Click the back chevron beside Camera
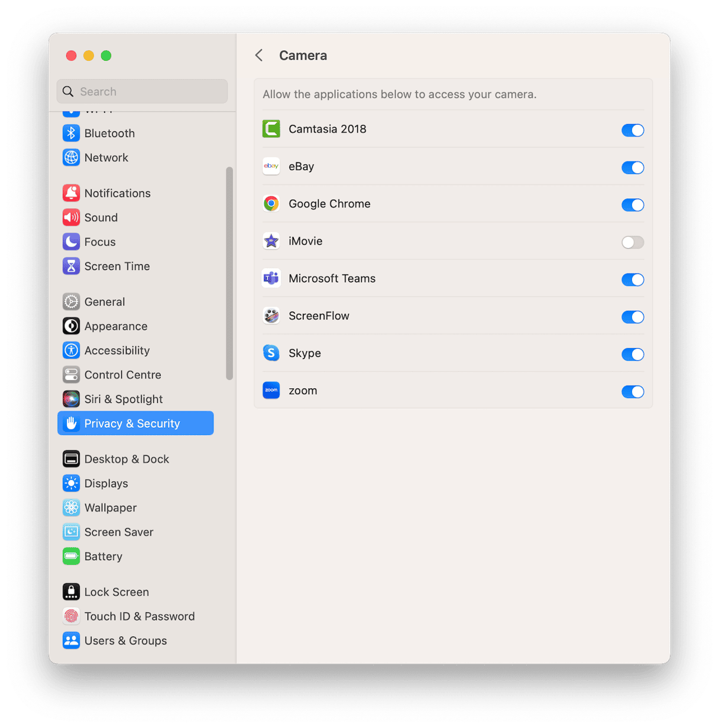The width and height of the screenshot is (719, 728). point(258,55)
